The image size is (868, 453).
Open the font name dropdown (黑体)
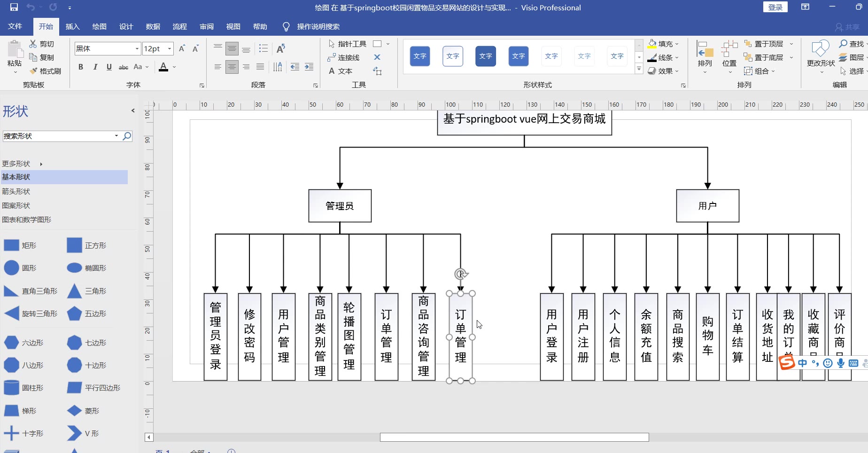(x=137, y=48)
